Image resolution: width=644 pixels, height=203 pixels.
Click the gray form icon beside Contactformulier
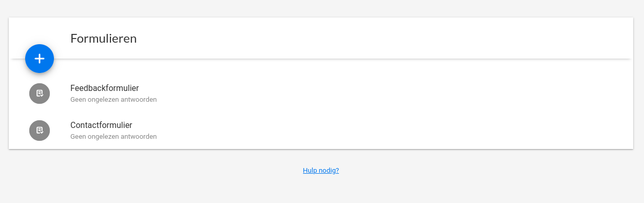(40, 131)
